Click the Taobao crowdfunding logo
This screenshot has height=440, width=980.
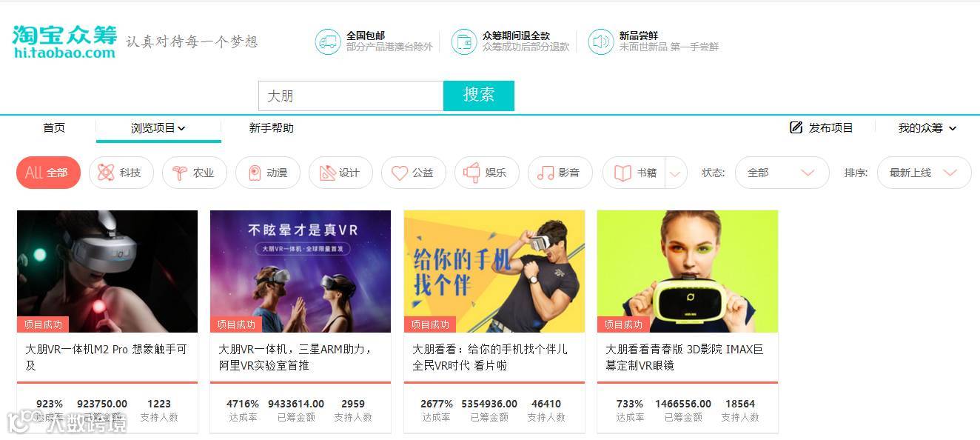(x=64, y=41)
